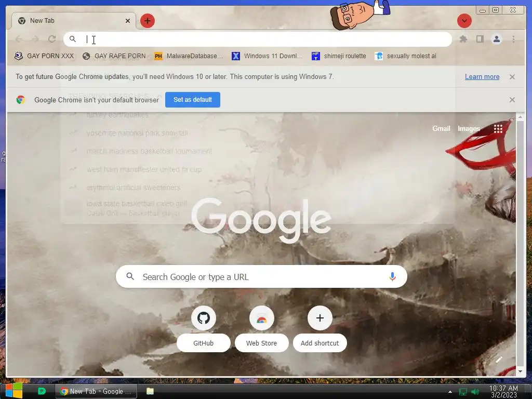Open the MalwareDatabase bookmark
This screenshot has height=399, width=532.
click(x=189, y=56)
